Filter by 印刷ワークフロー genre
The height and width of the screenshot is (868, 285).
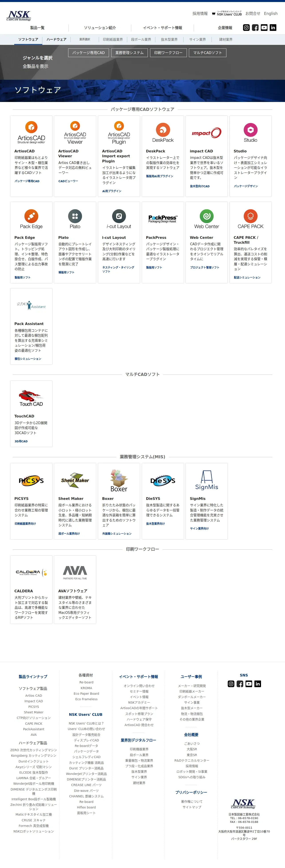pos(168,53)
